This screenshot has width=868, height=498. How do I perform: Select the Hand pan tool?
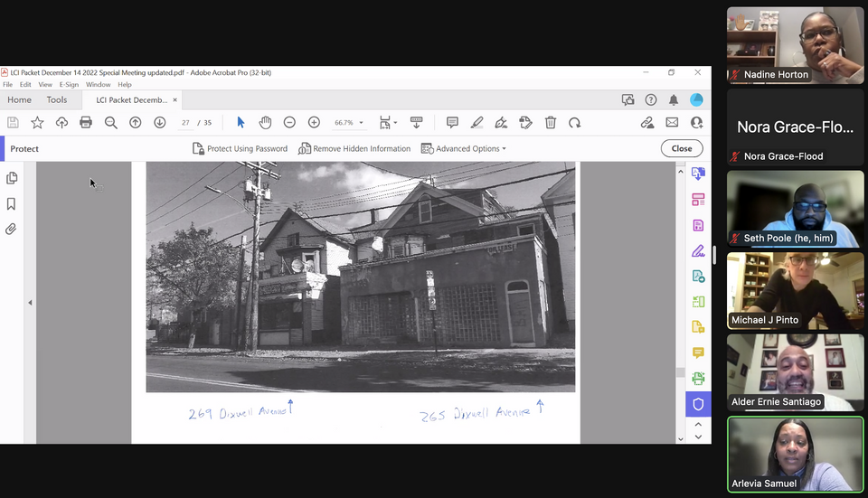(265, 123)
